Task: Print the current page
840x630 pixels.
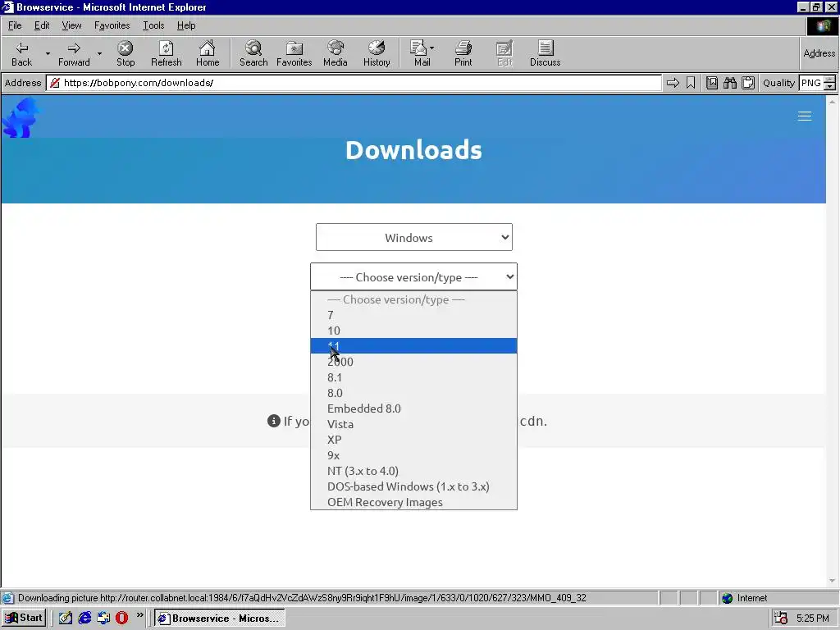Action: pos(463,53)
